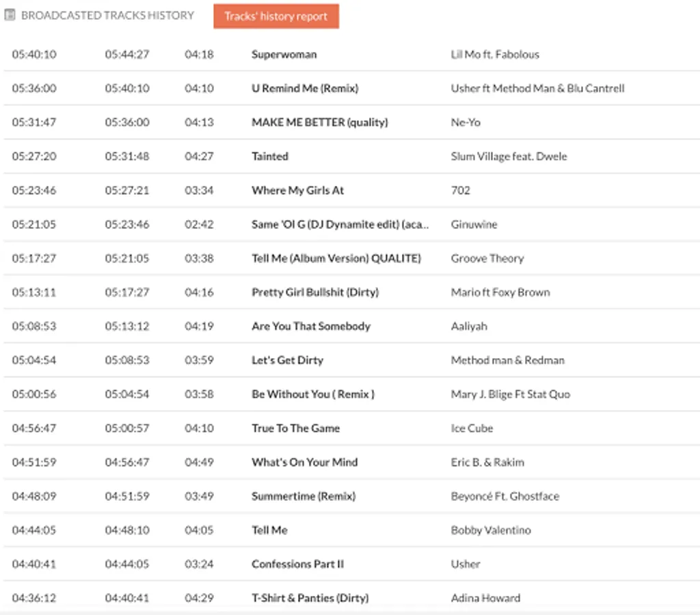The height and width of the screenshot is (615, 700).
Task: Click start time 05:17:27 in Groove Theory row
Action: [x=34, y=258]
